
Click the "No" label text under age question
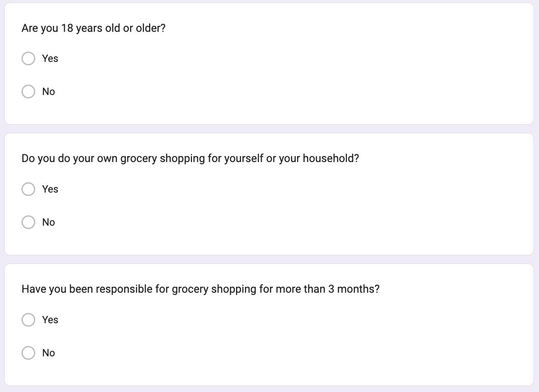point(49,92)
